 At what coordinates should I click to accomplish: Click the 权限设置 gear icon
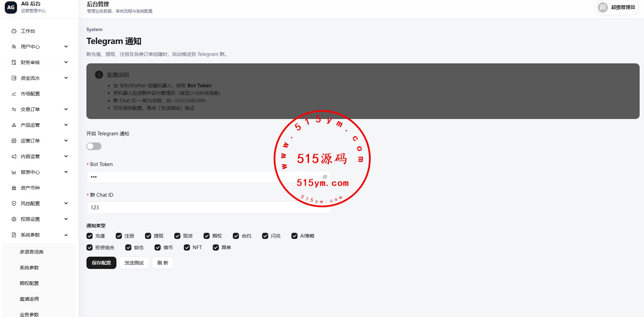pyautogui.click(x=14, y=219)
